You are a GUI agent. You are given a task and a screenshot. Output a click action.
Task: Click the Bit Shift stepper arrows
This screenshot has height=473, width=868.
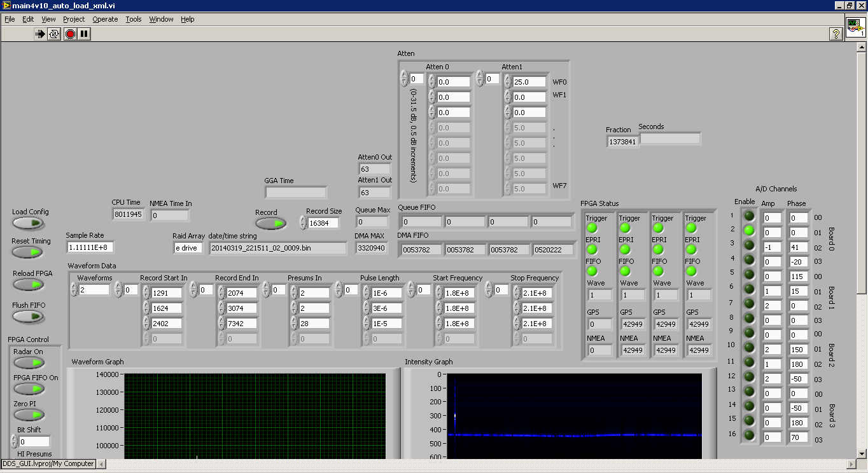pos(13,441)
